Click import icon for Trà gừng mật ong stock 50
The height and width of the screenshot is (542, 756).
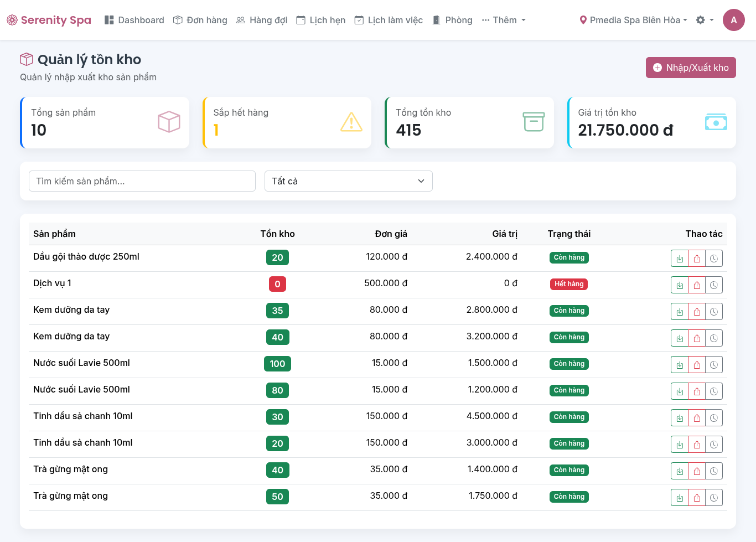click(680, 498)
